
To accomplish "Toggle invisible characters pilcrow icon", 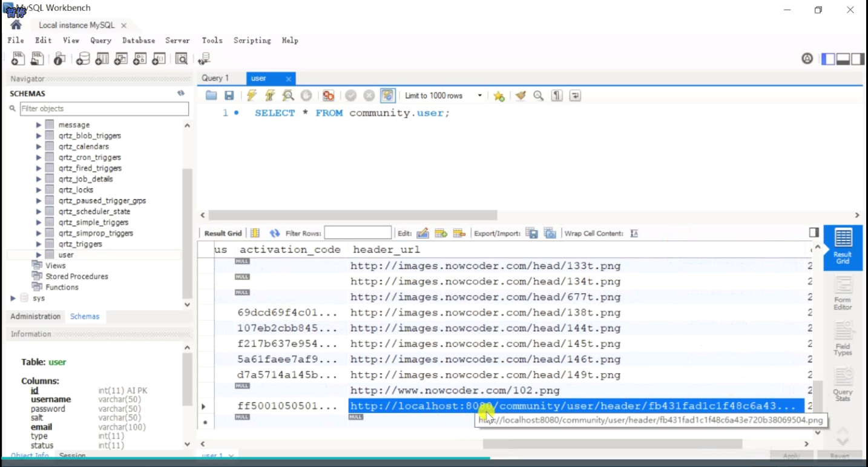I will (x=557, y=96).
